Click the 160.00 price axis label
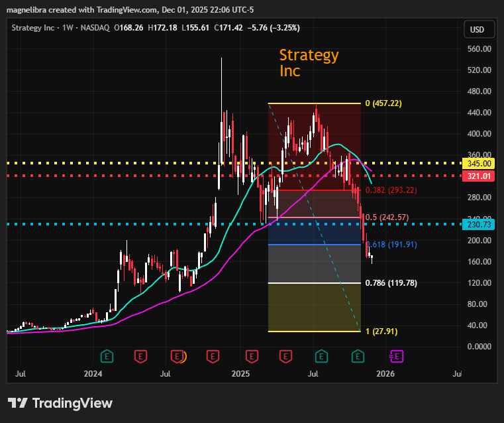 pos(479,261)
